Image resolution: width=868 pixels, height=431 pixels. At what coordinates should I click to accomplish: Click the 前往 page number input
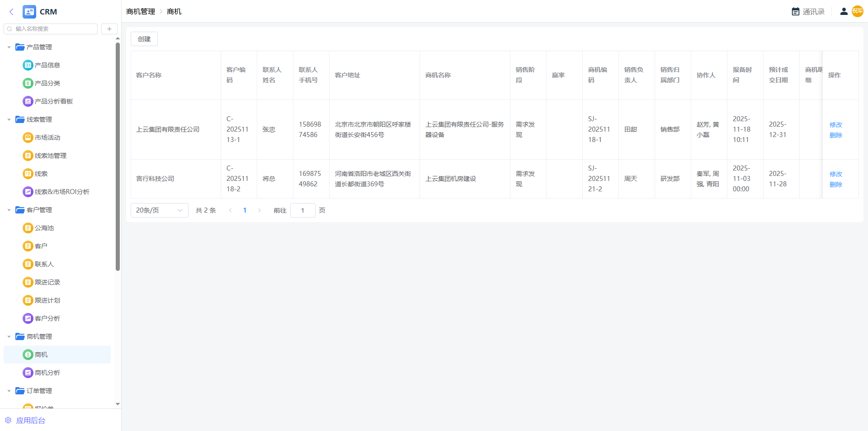pos(302,210)
